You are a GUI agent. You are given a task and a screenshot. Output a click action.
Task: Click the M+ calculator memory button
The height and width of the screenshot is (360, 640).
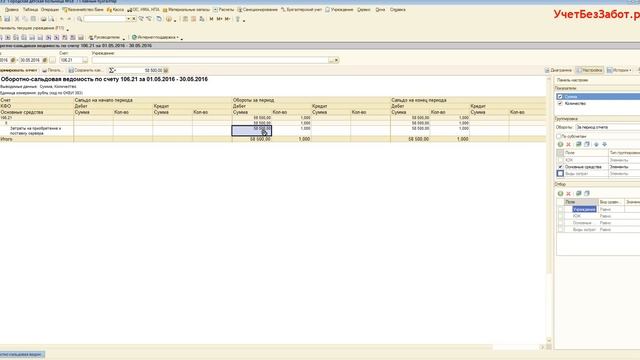[220, 19]
